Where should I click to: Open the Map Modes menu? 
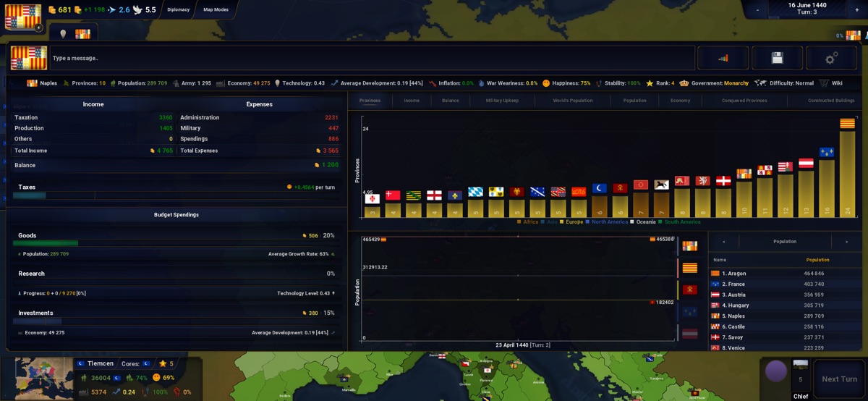coord(216,10)
